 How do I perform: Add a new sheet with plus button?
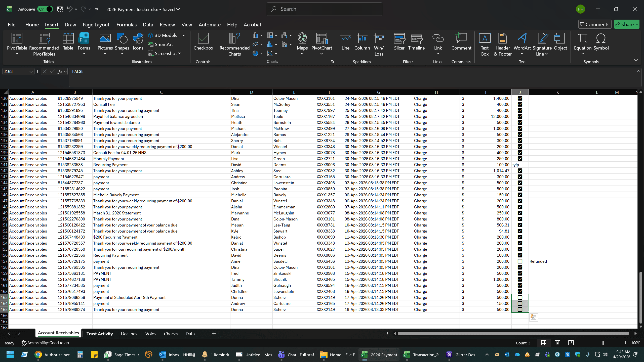coord(214,333)
